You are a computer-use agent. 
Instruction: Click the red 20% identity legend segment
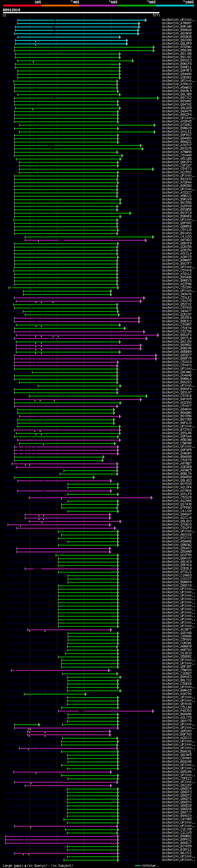(22, 6)
